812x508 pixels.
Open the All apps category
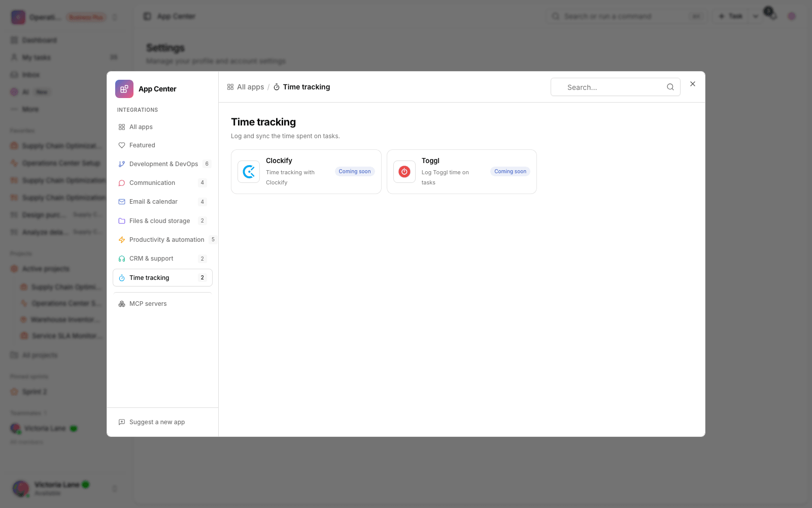coord(162,127)
